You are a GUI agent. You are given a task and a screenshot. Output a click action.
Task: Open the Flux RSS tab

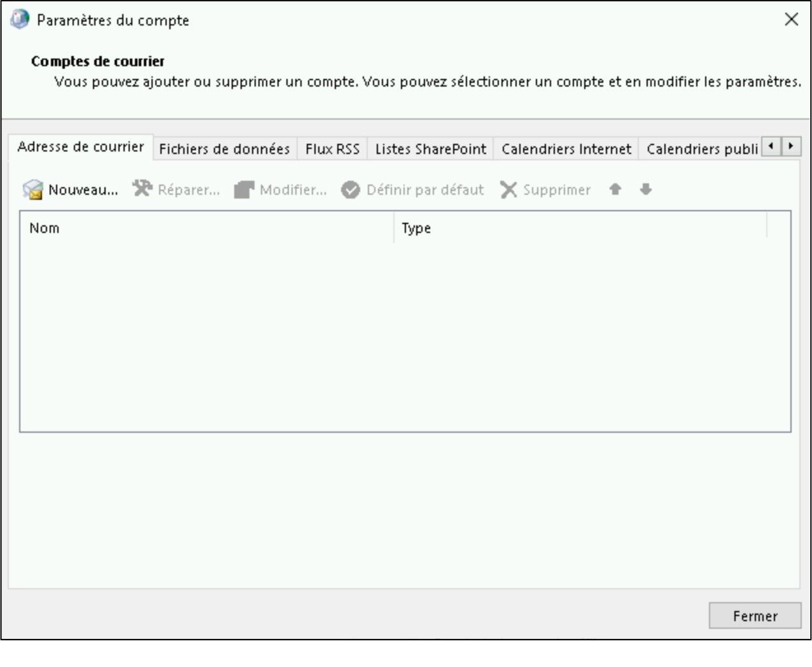[x=332, y=149]
